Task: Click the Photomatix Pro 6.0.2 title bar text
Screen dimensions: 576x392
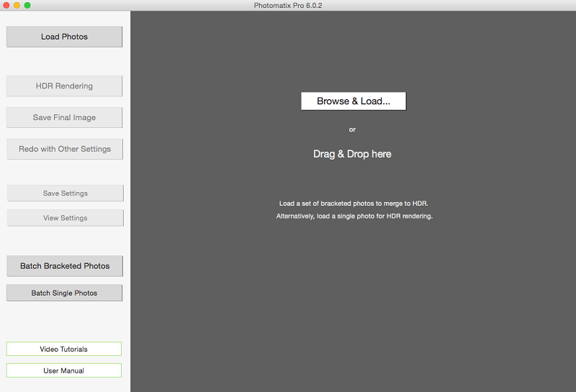Action: 288,5
